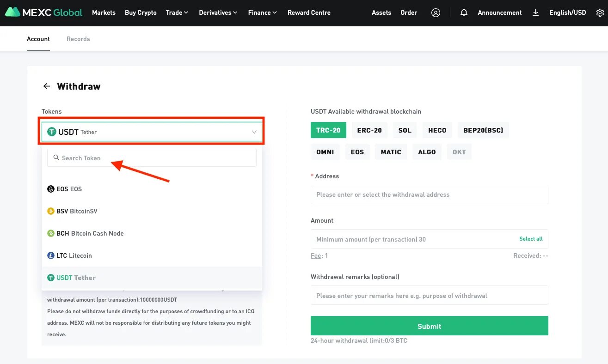This screenshot has height=364, width=608.
Task: Go back using the Withdraw arrow
Action: [x=47, y=86]
